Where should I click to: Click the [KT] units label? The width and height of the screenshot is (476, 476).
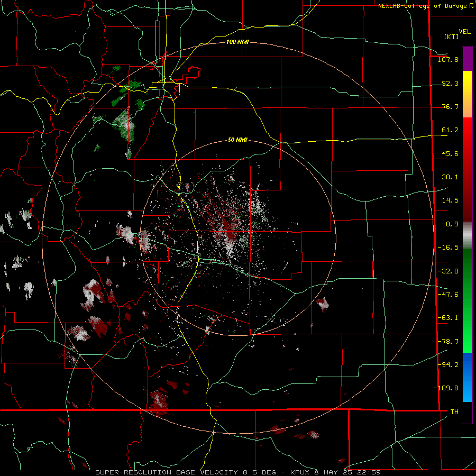[451, 36]
